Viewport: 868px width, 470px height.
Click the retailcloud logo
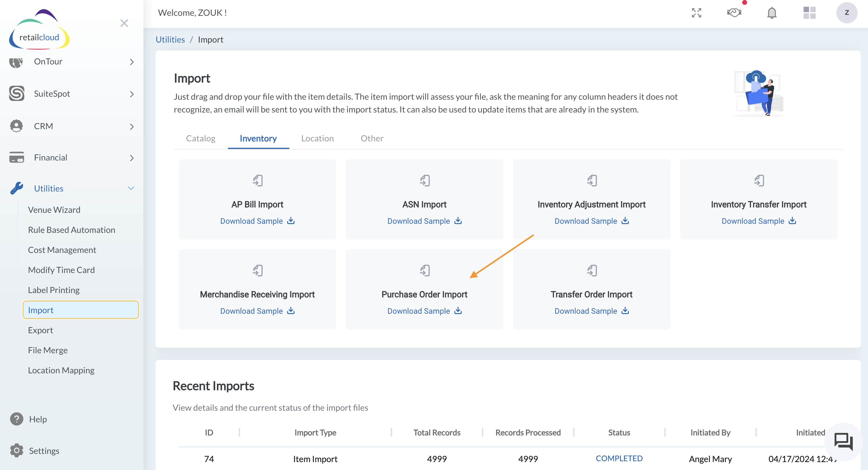coord(39,30)
